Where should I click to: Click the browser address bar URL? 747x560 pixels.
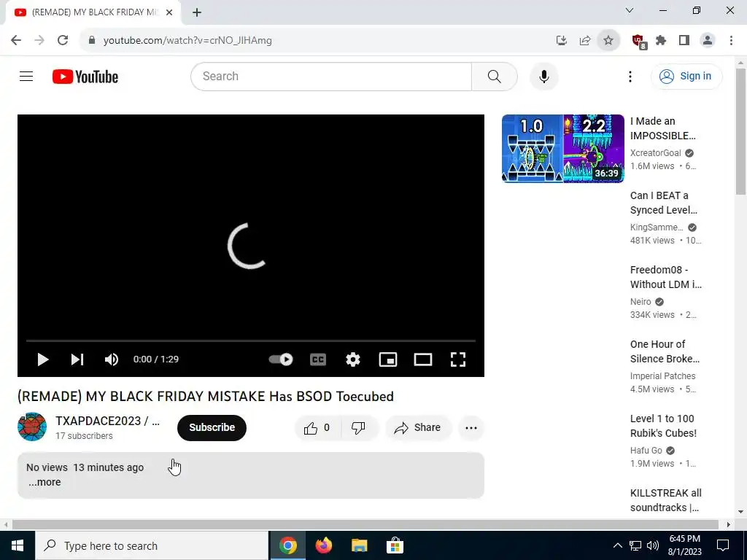tap(187, 41)
